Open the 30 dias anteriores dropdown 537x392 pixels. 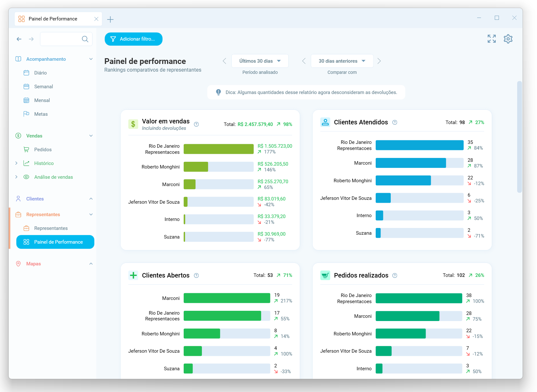coord(342,61)
